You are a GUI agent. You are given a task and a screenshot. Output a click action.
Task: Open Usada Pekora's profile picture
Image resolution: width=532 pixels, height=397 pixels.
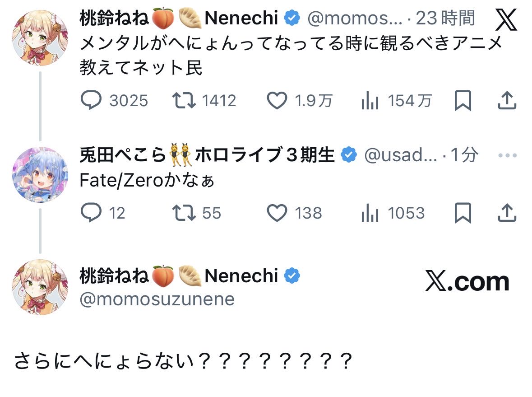(40, 174)
